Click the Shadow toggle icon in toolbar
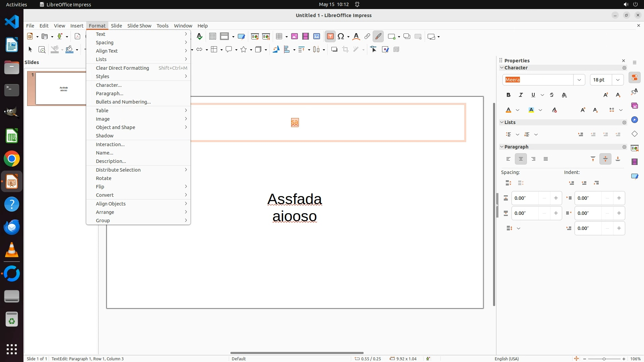The image size is (644, 362). pyautogui.click(x=334, y=50)
